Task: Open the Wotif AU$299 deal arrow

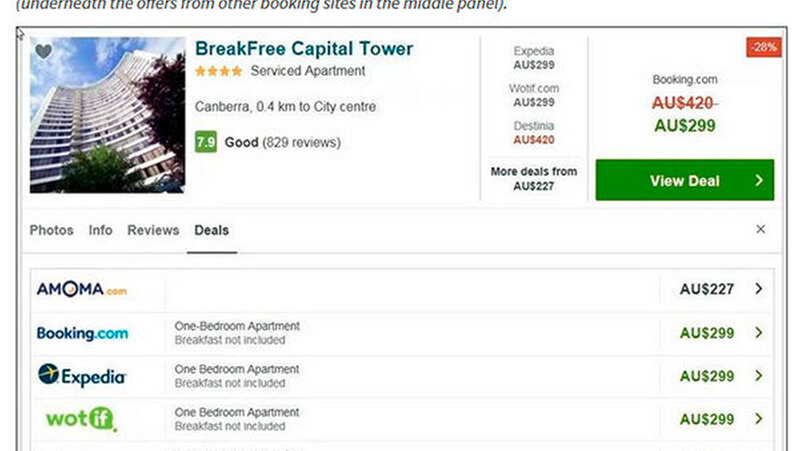Action: 759,419
